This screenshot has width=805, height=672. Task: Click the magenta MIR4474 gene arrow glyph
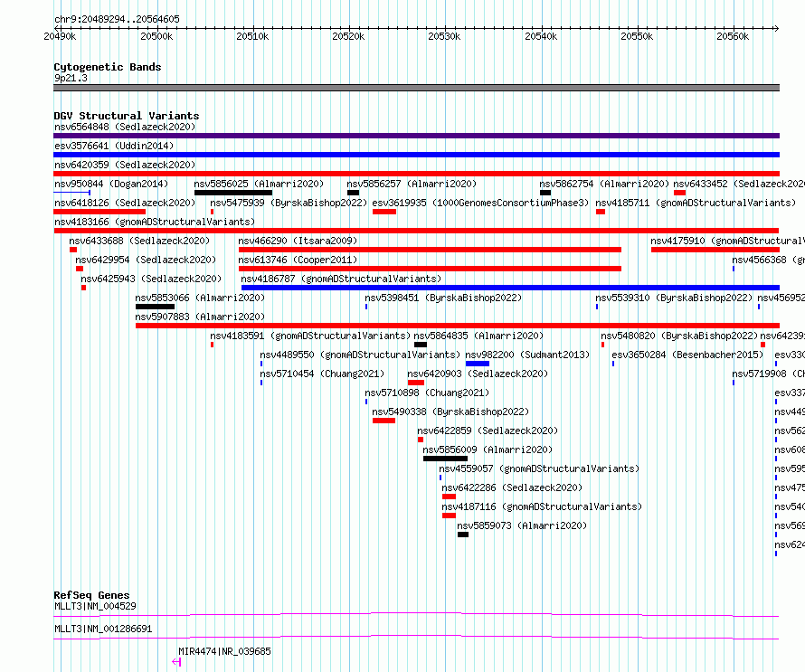176,662
